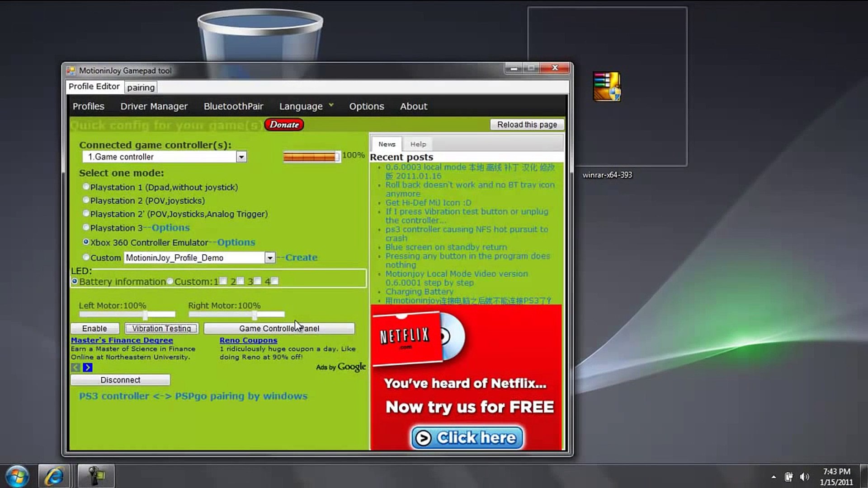Screen dimensions: 868x488
Task: Select Playstation 3 mode option
Action: coord(86,227)
